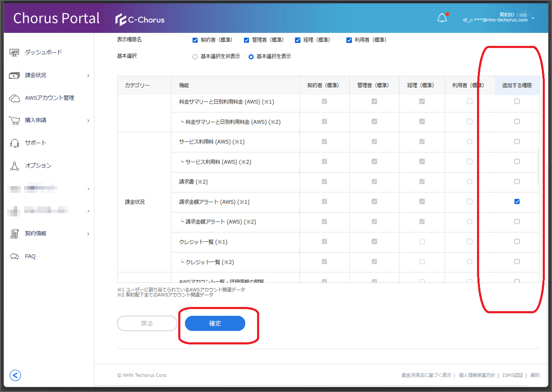
Task: Click the 追加する権限 column header
Action: pos(517,85)
